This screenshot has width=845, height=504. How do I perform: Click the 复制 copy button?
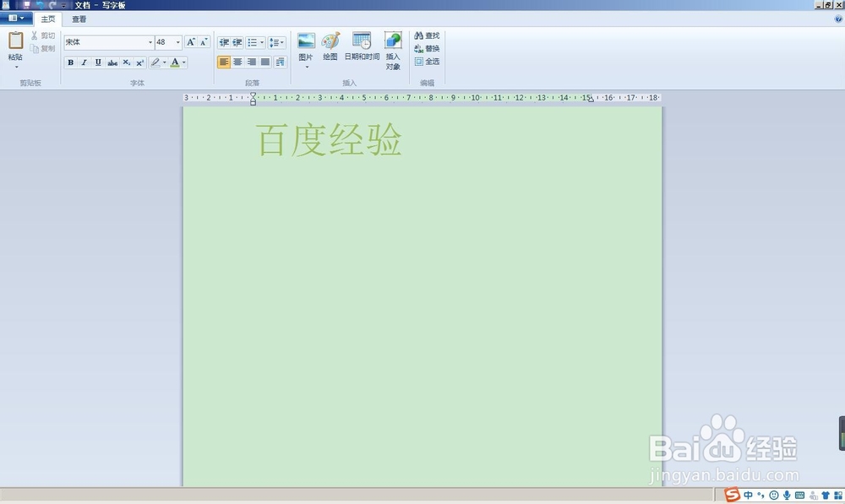[45, 48]
